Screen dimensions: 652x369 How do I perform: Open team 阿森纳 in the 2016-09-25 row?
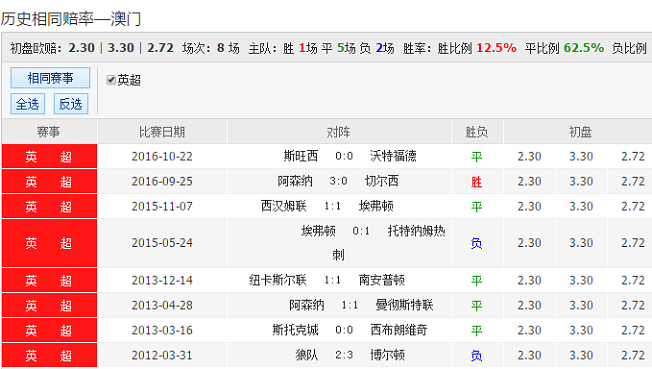click(295, 181)
